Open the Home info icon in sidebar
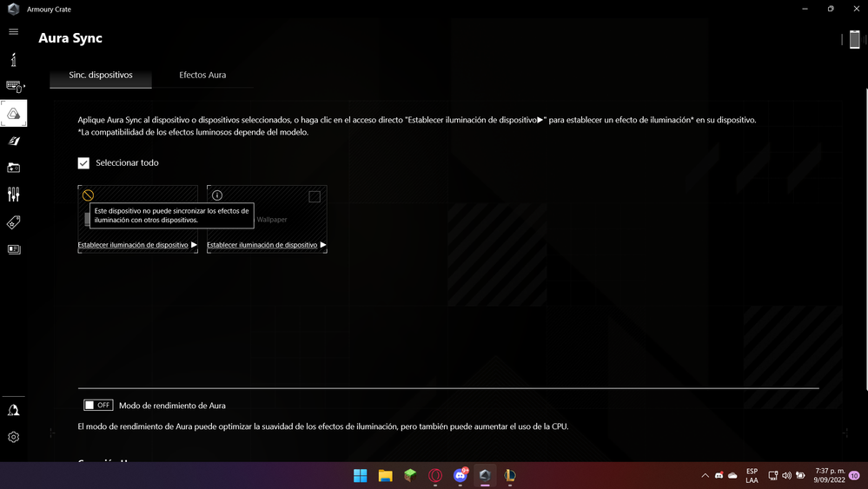Viewport: 868px width, 489px height. 13,59
